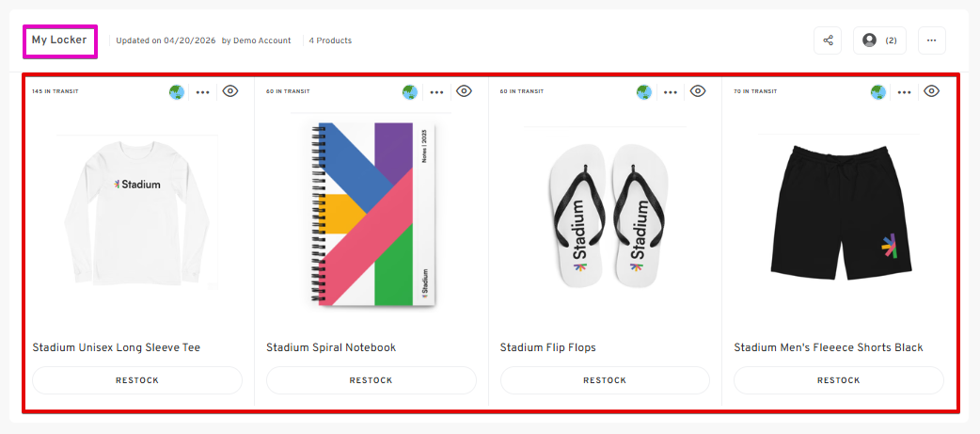
Task: Open three-dot menu on Flip Flops card
Action: click(671, 92)
